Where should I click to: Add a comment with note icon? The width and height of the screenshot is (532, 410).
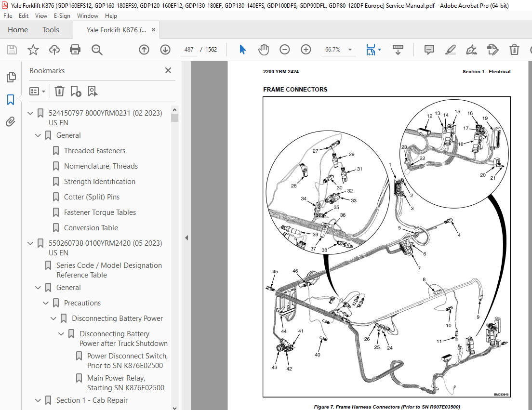[429, 50]
